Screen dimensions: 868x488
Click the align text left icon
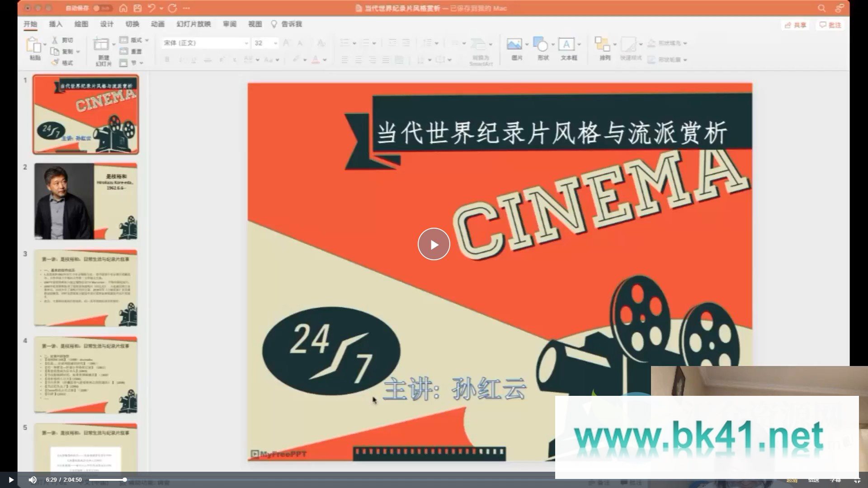click(x=344, y=60)
